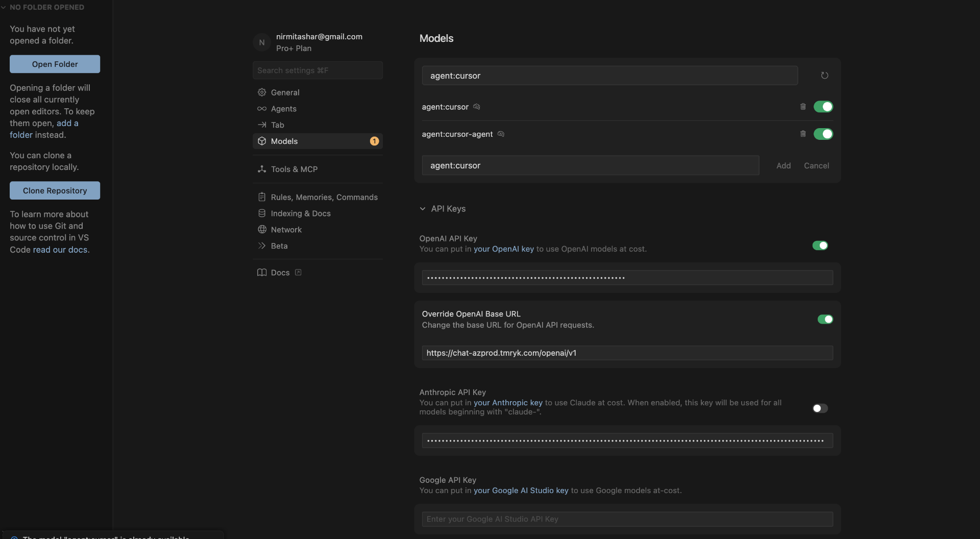Screen dimensions: 980x539
Task: Click the Models cube icon in sidebar
Action: click(262, 141)
